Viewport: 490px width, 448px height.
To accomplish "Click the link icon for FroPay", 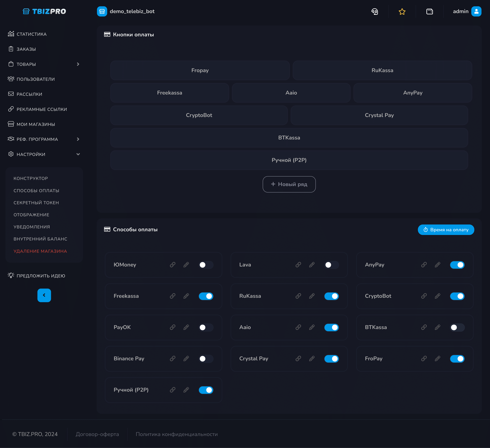I will tap(424, 359).
